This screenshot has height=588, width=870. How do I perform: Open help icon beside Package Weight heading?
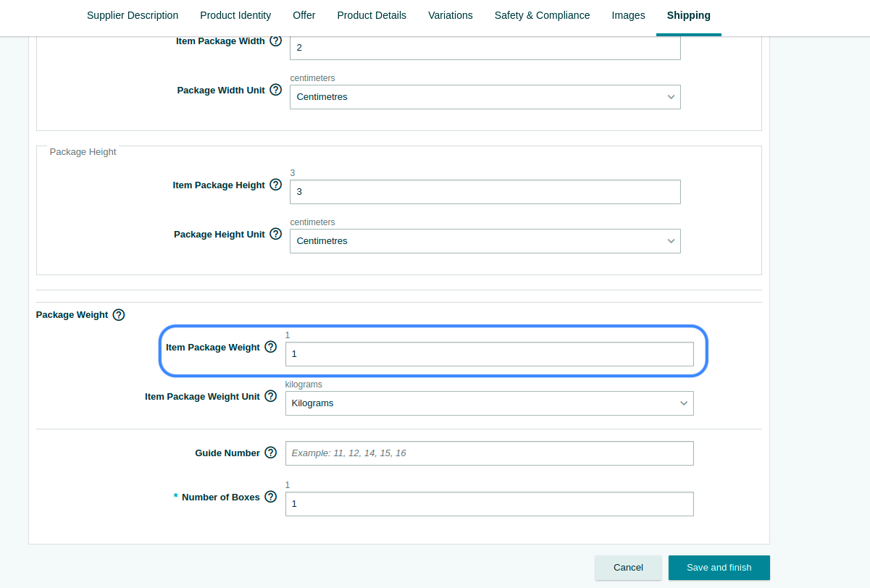119,315
